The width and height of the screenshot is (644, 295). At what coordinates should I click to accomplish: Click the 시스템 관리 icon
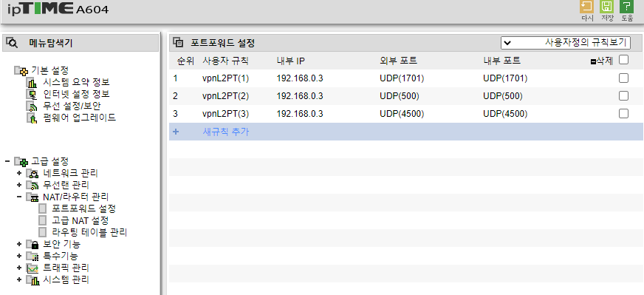[x=32, y=280]
